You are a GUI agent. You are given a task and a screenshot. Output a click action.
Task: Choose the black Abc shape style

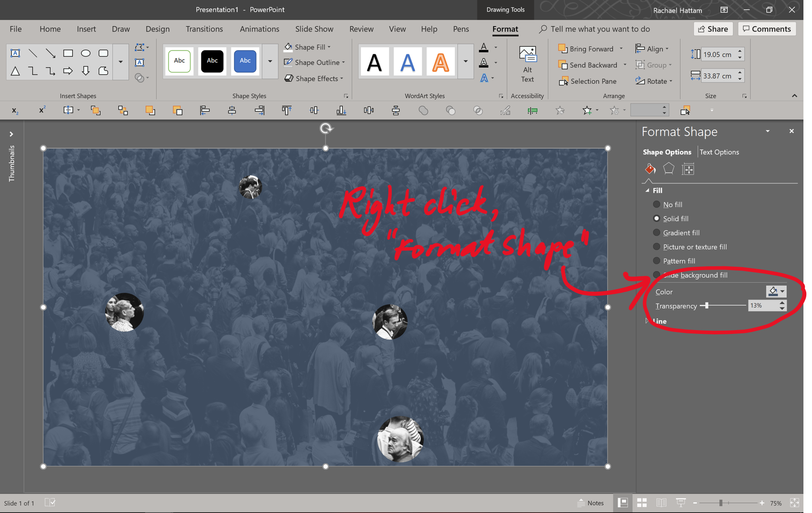point(212,61)
